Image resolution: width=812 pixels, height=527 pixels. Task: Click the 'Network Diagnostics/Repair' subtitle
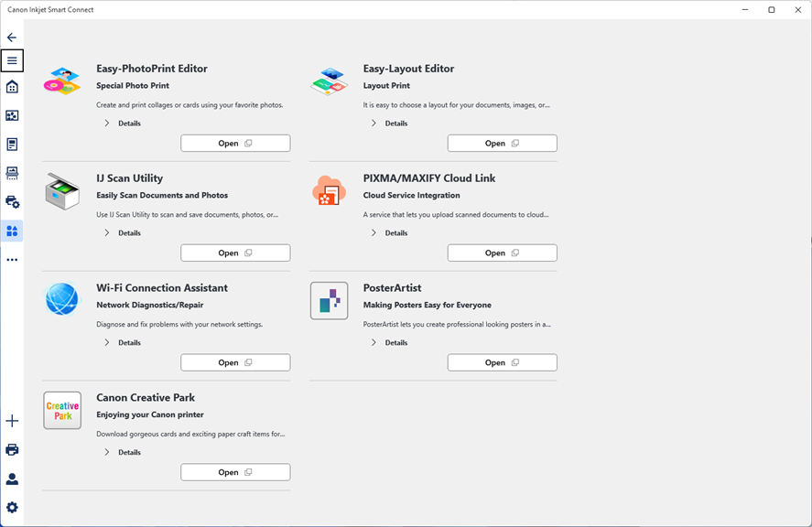tap(149, 306)
